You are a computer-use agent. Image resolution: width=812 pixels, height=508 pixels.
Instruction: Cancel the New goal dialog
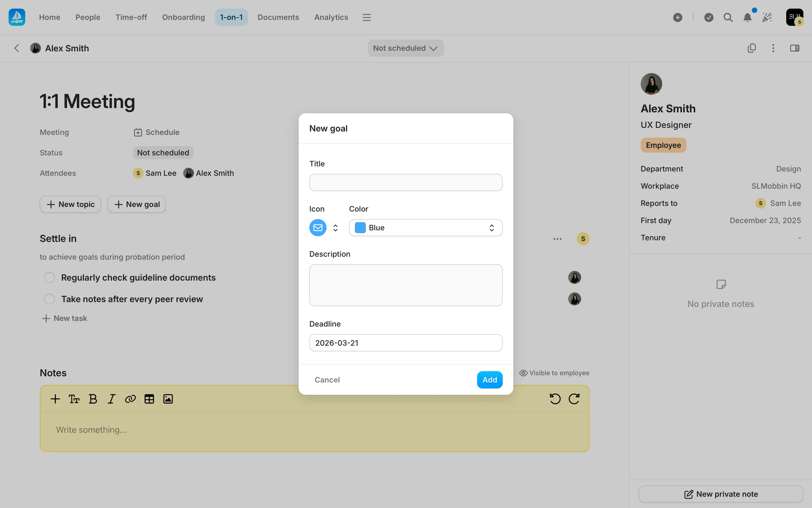click(327, 380)
